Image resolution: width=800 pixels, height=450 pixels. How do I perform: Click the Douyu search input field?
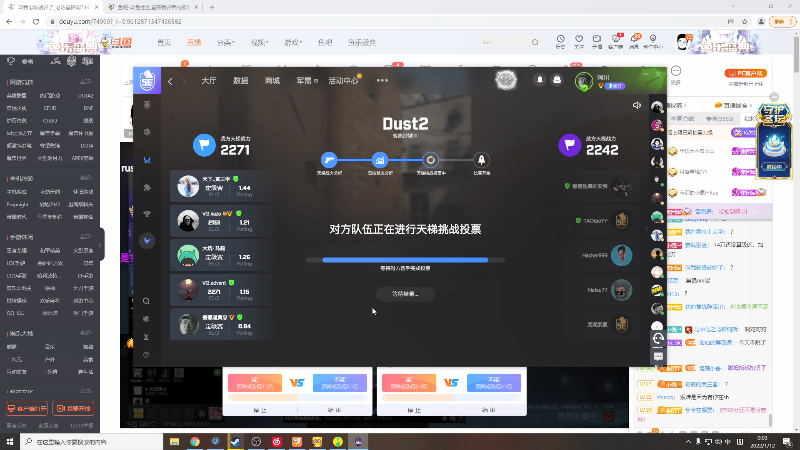coord(505,42)
